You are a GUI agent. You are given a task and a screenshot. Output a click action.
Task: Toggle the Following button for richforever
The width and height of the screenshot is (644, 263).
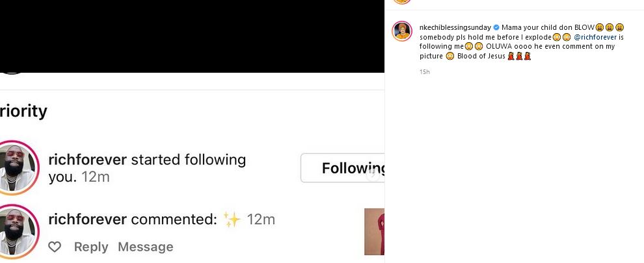pyautogui.click(x=343, y=169)
